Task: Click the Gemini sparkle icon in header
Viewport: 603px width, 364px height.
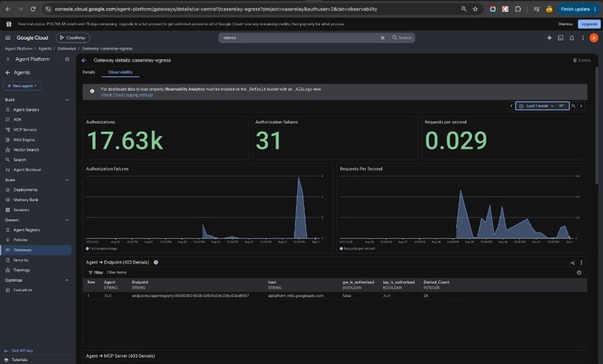Action: [549, 37]
